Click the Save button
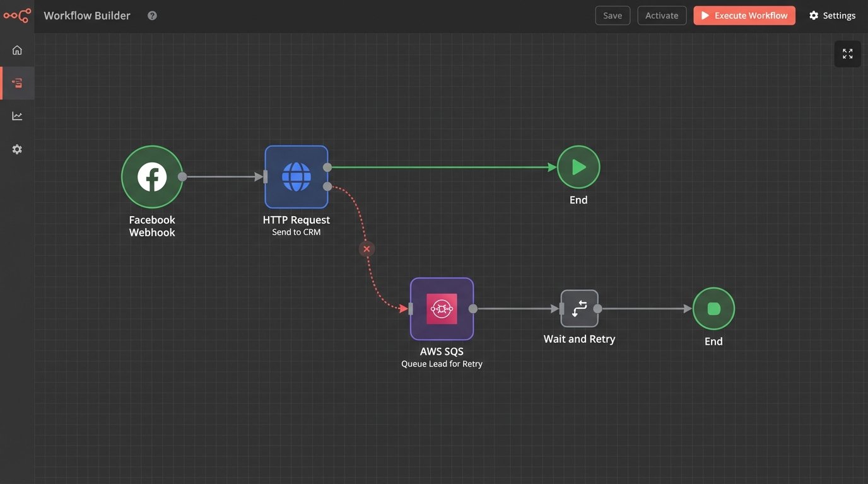Image resolution: width=868 pixels, height=484 pixels. click(x=612, y=16)
